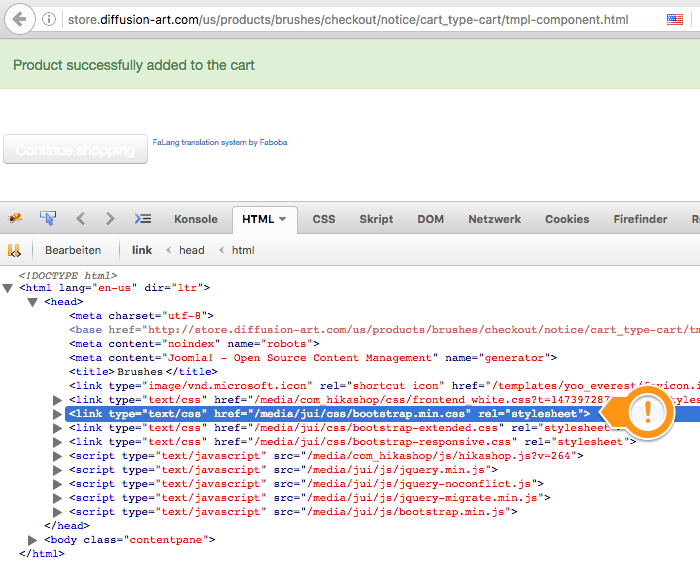Select the meta robots noindex line
700x563 pixels.
[195, 344]
